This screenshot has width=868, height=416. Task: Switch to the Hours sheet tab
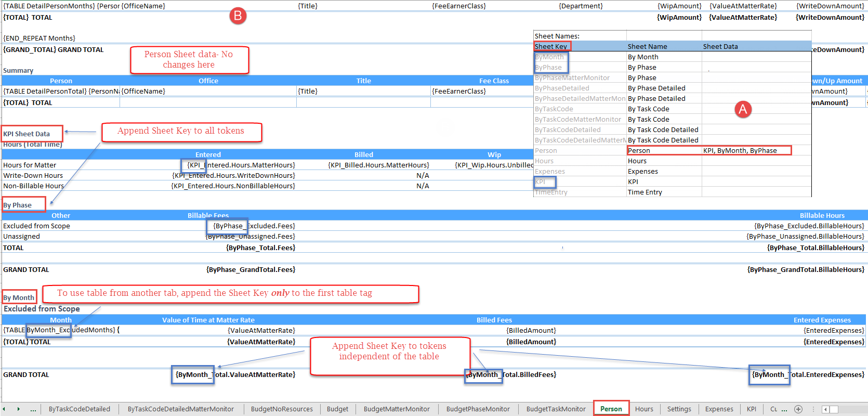pyautogui.click(x=644, y=409)
